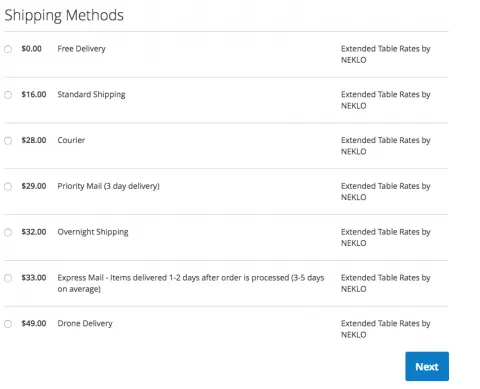Click the blue Next button
The height and width of the screenshot is (389, 480).
point(427,366)
